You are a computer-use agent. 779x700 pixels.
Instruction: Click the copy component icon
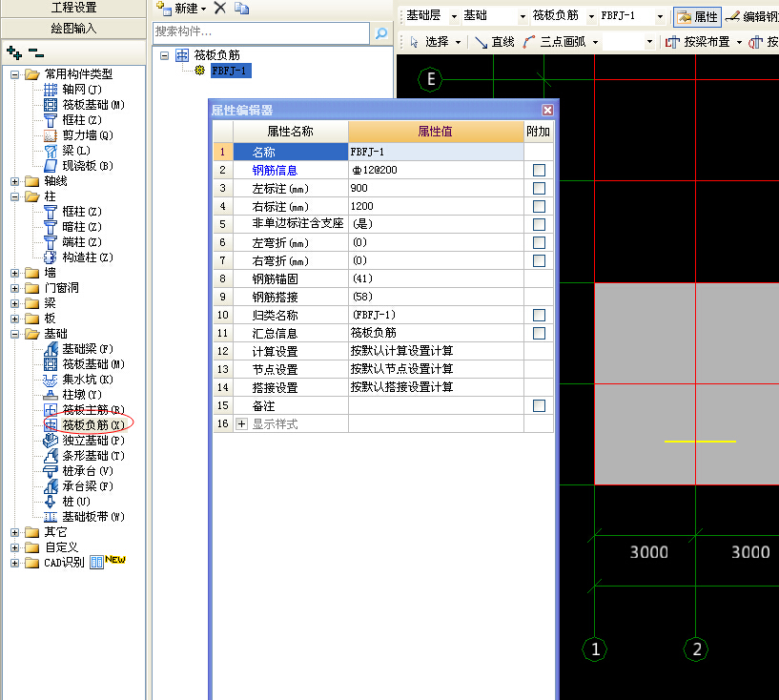point(241,8)
